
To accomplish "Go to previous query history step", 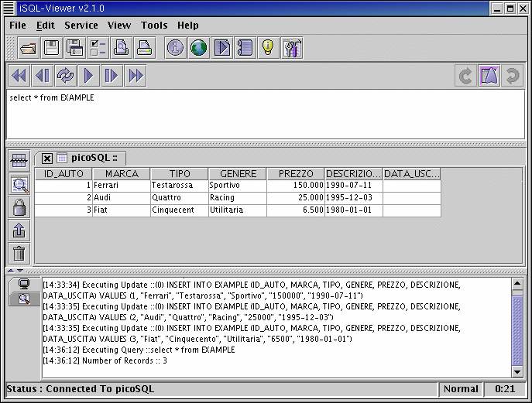I will click(43, 76).
